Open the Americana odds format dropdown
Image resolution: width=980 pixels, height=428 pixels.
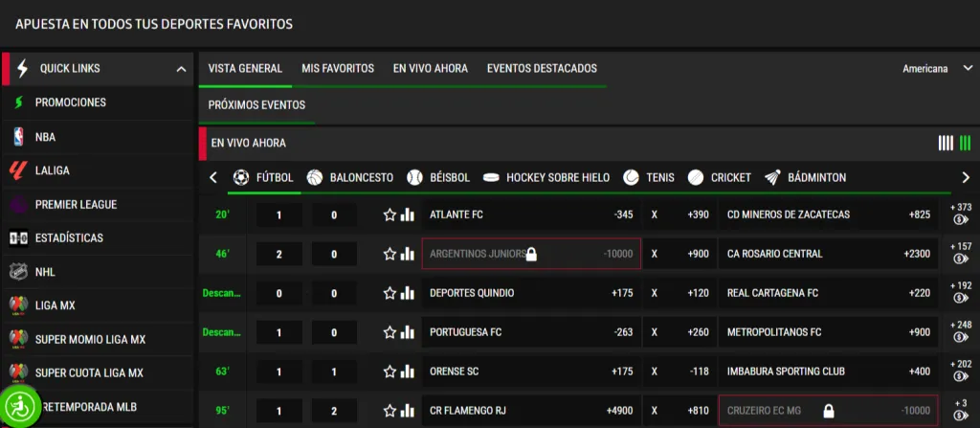937,69
